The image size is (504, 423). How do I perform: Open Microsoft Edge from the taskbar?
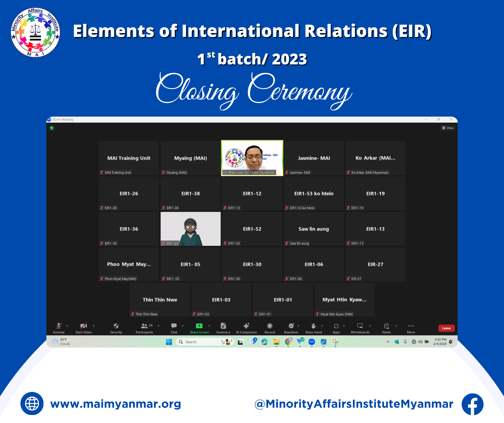coord(265,342)
